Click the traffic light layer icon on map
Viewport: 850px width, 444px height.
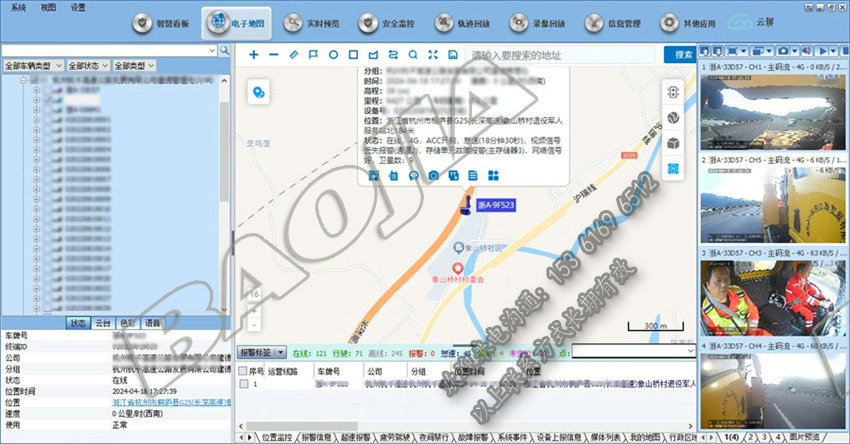tap(673, 92)
